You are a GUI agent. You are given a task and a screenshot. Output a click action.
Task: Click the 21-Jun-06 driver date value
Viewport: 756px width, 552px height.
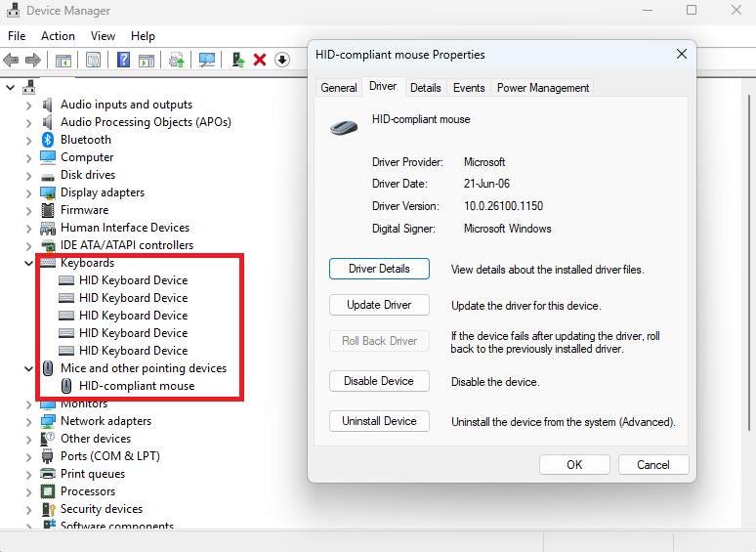coord(487,184)
